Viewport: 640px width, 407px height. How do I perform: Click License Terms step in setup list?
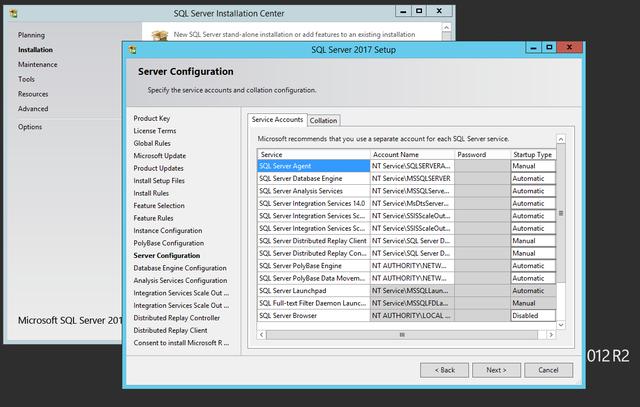[155, 131]
